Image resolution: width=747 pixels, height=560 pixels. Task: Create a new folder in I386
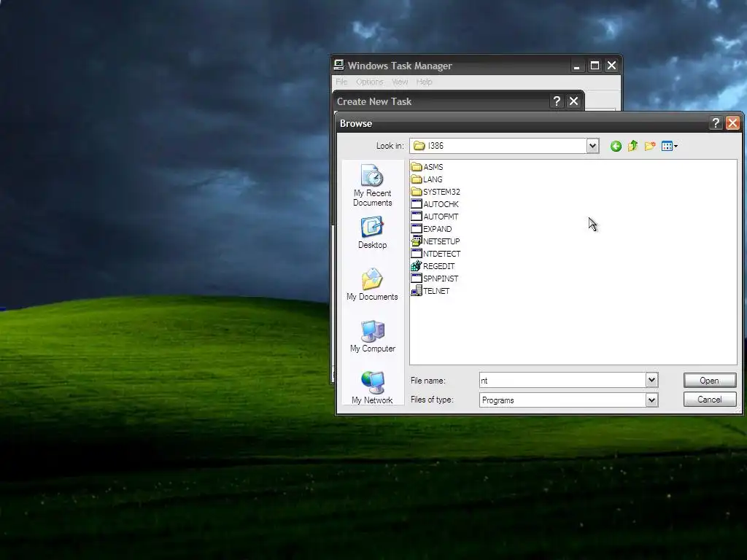[650, 146]
